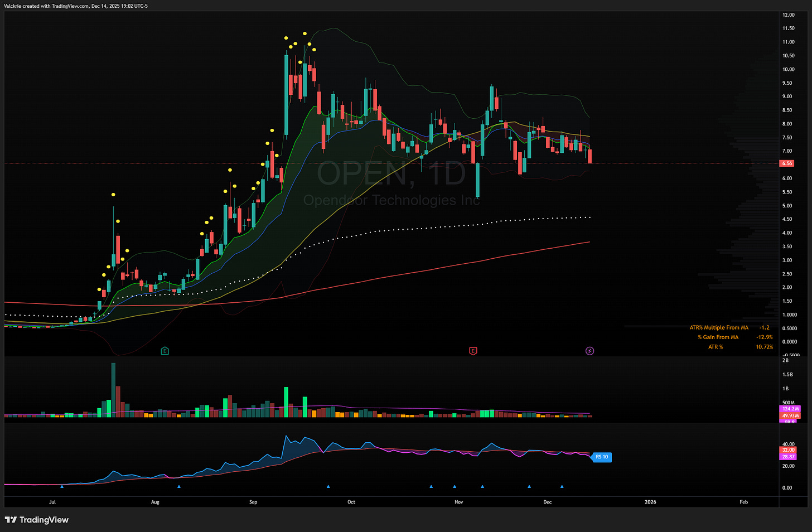Click the 7.00 price axis label
Screen dimensions: 812x532
[787, 151]
